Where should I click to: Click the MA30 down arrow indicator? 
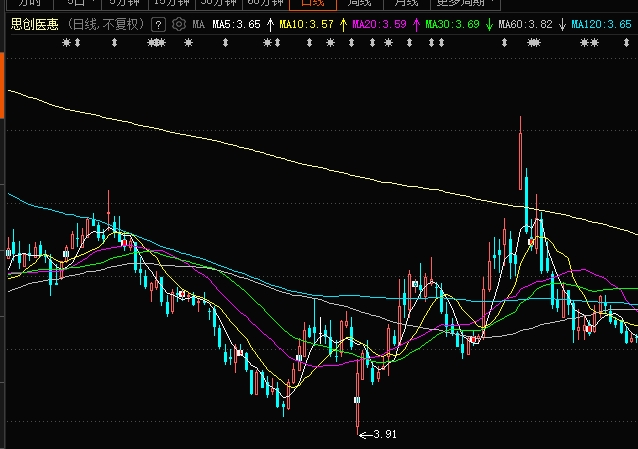pos(489,23)
